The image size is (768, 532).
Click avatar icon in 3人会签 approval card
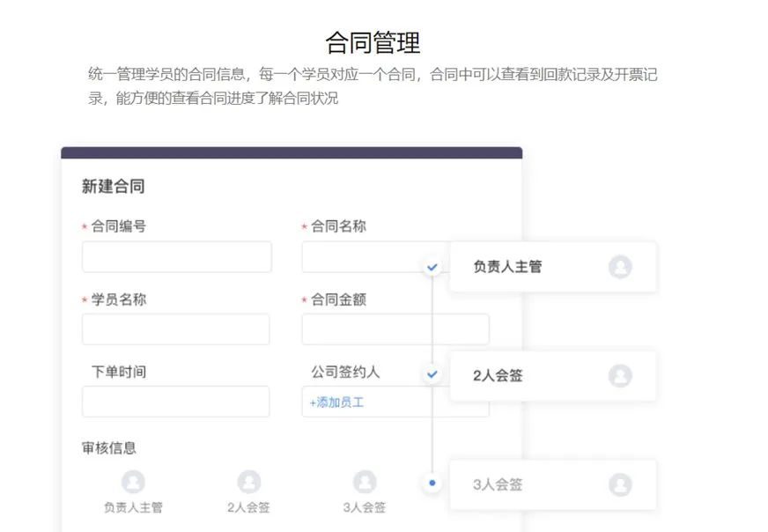[620, 485]
